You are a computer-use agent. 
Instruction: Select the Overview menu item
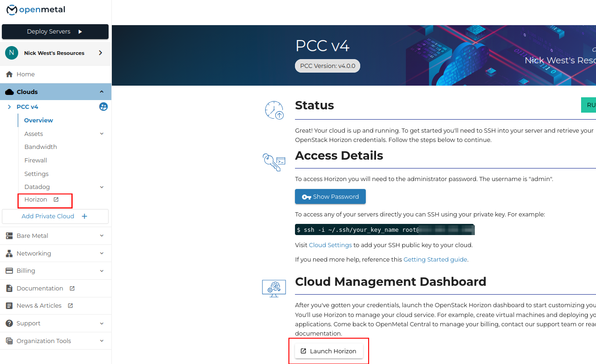click(39, 121)
